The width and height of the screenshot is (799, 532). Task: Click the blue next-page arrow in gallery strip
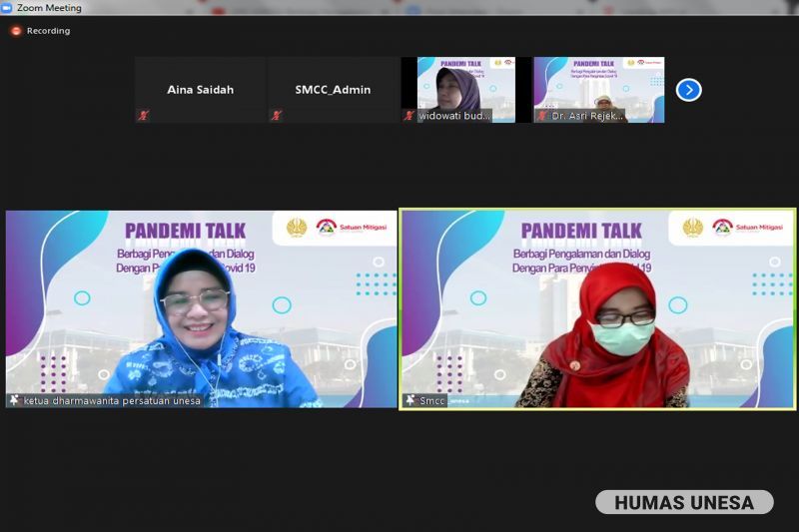tap(689, 90)
